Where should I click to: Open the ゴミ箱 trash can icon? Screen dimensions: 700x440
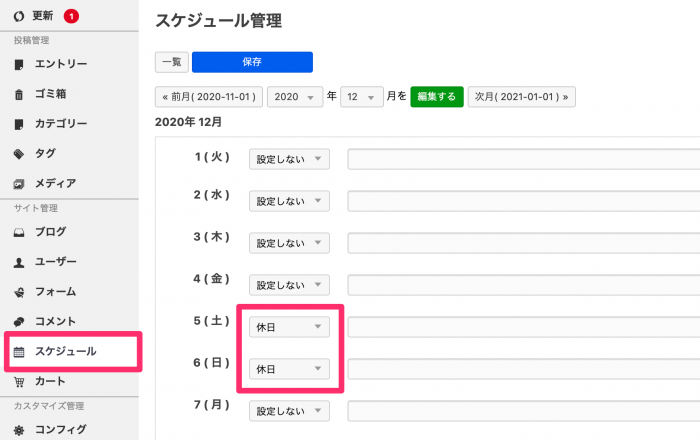[19, 94]
